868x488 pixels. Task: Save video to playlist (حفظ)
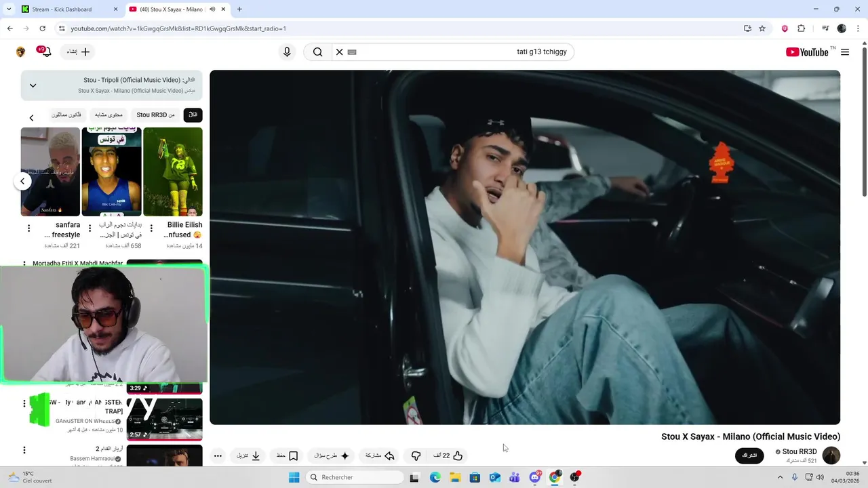click(x=288, y=455)
